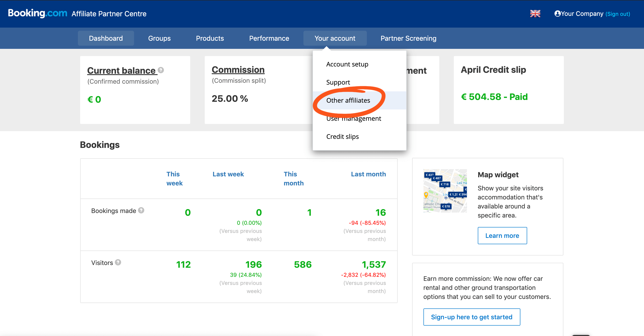Screen dimensions: 644x336
Task: Open the Groups menu
Action: coord(159,38)
